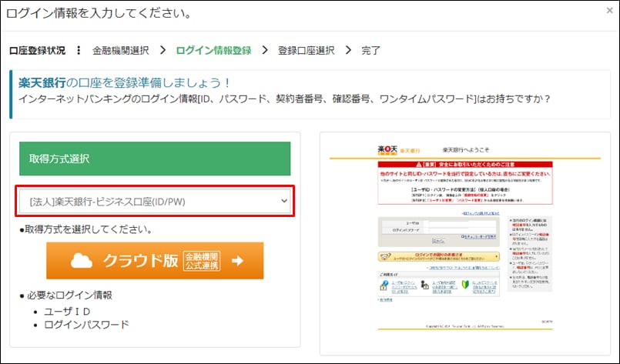Go to the 金融機関選択 step
620x364 pixels.
(x=122, y=51)
